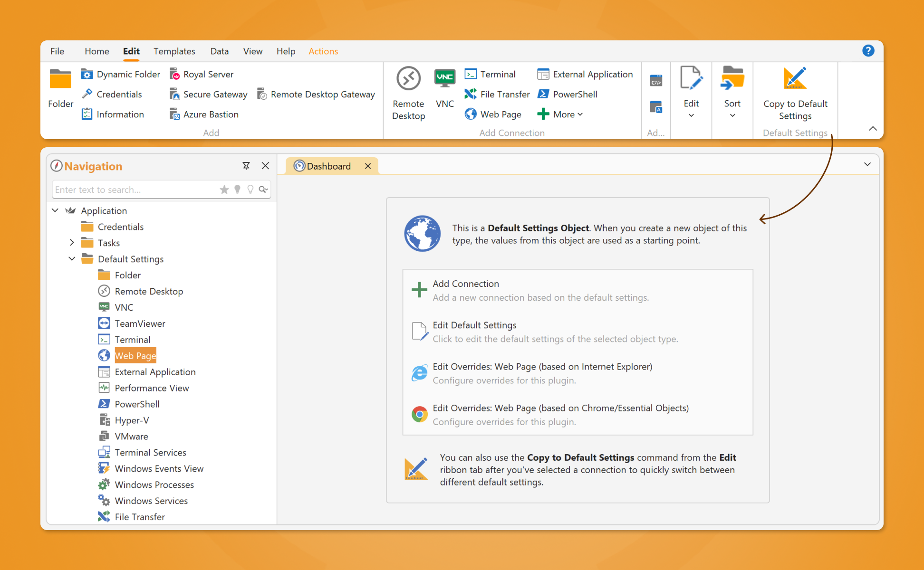
Task: Open the More connections dropdown
Action: tap(560, 114)
